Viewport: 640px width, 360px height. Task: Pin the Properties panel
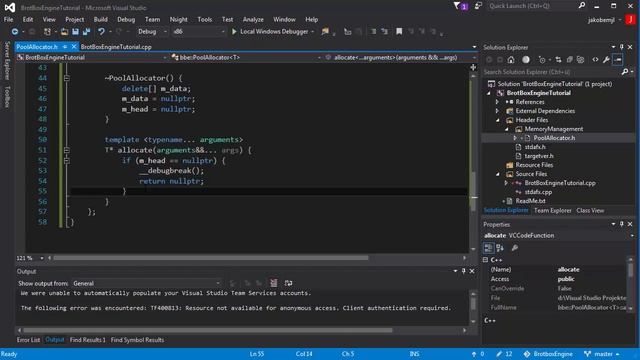click(x=621, y=224)
